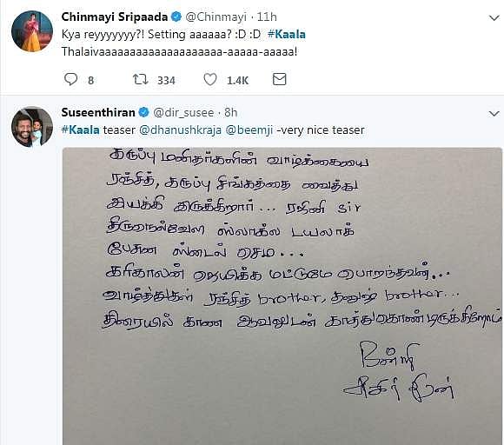Open #Kaala hashtag in Suseenthiran's tweet
Viewport: 504px width, 445px height.
pos(80,130)
